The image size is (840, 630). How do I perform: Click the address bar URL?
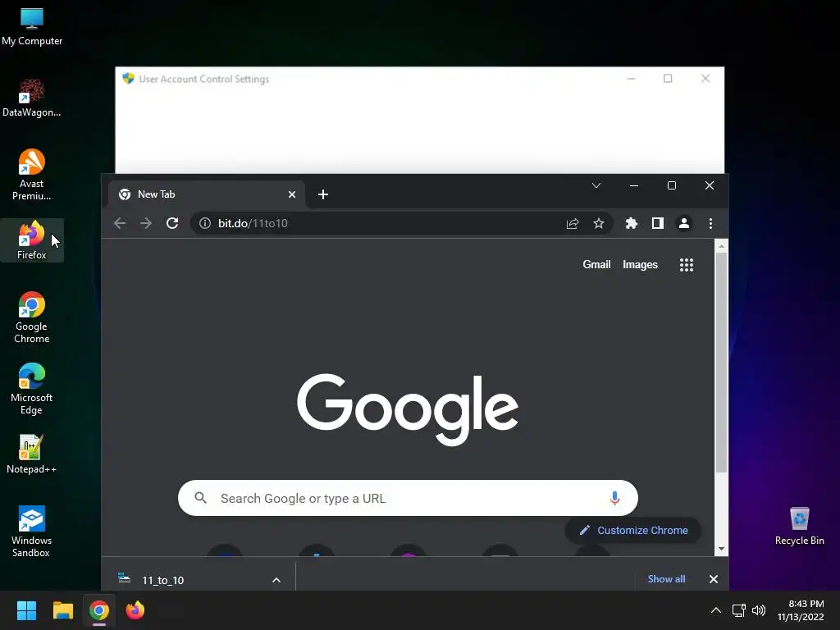coord(253,223)
